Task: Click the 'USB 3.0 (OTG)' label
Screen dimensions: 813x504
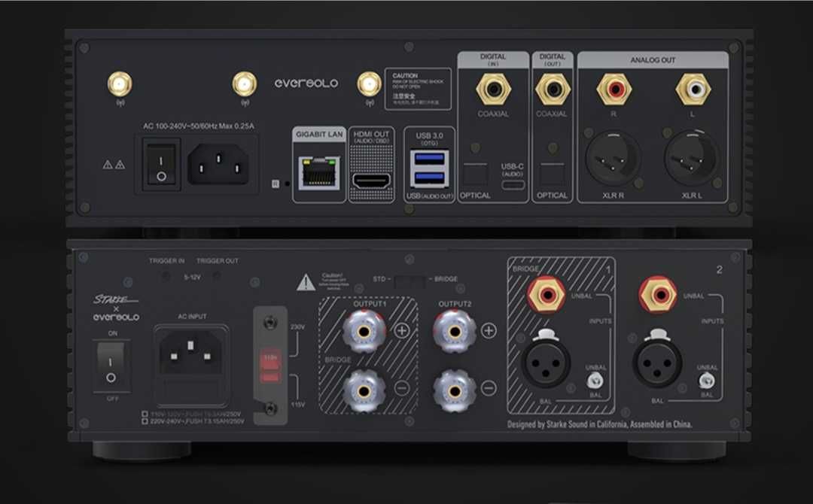Action: click(x=429, y=139)
